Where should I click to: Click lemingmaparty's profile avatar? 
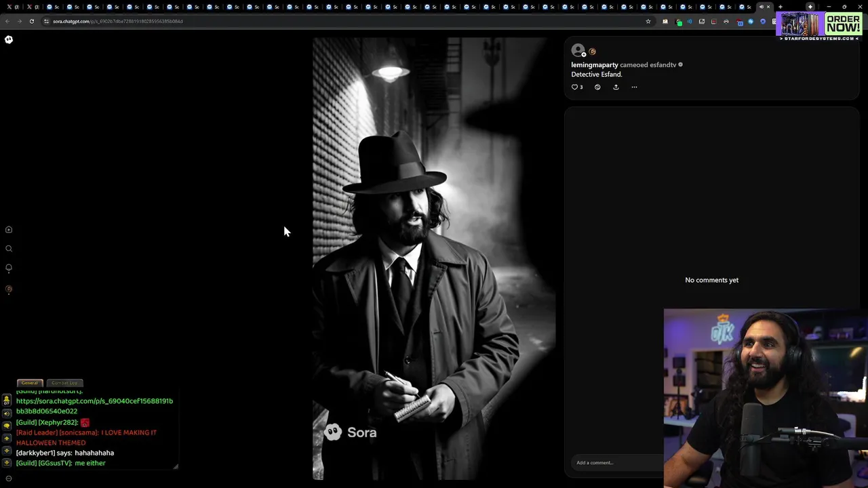pos(578,50)
